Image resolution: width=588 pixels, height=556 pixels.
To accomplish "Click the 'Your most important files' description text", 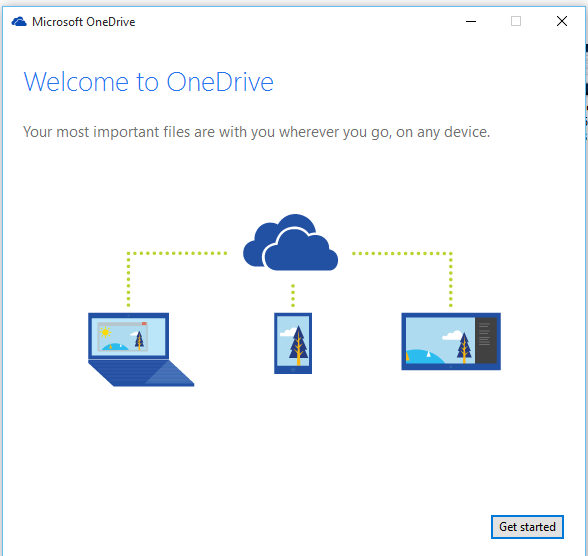I will pos(256,132).
